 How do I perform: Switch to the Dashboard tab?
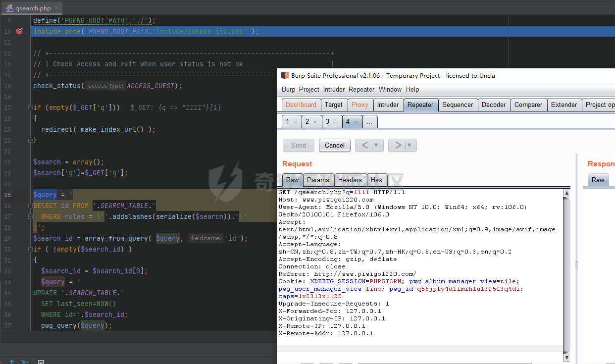click(x=301, y=104)
